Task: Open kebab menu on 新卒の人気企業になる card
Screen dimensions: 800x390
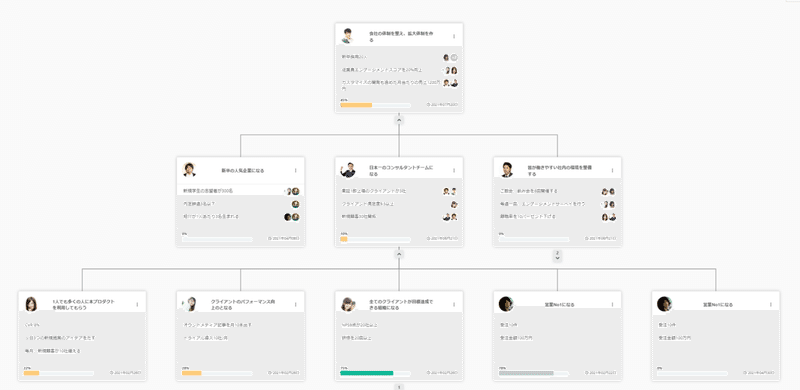Action: [x=295, y=170]
